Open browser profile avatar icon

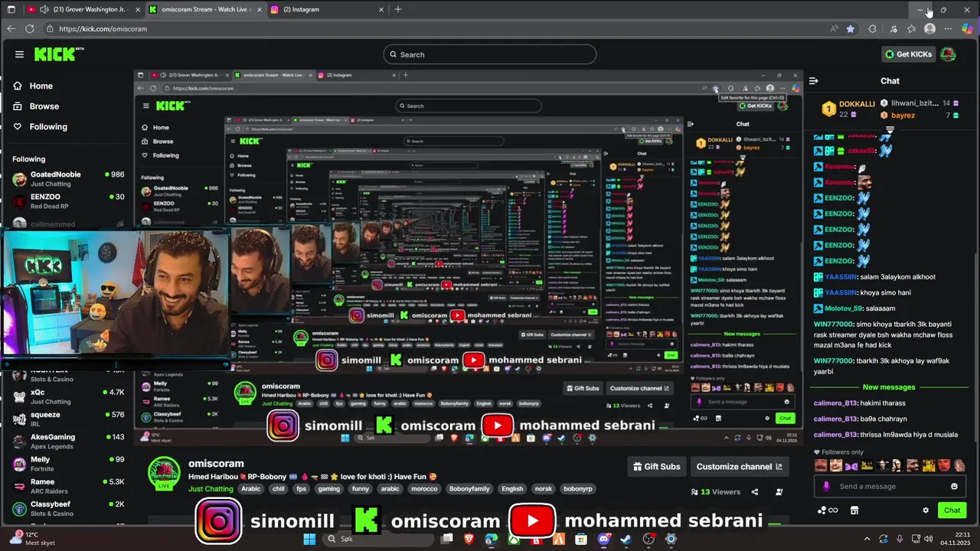[929, 28]
